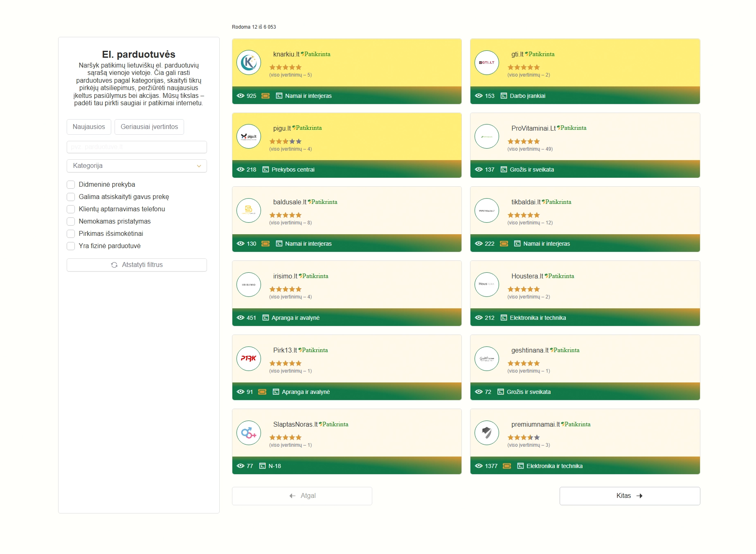Click the category icon beside Darbo įrankiai

tap(504, 96)
